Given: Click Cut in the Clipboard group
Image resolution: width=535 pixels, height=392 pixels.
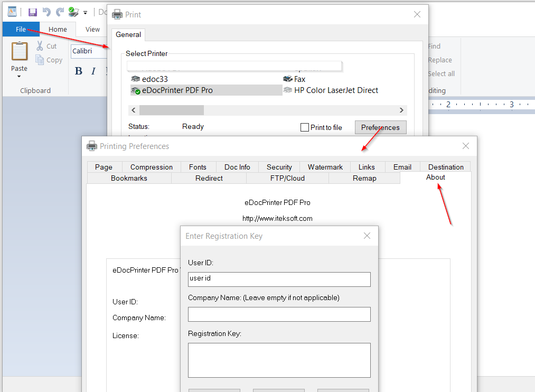Looking at the screenshot, I should click(47, 46).
